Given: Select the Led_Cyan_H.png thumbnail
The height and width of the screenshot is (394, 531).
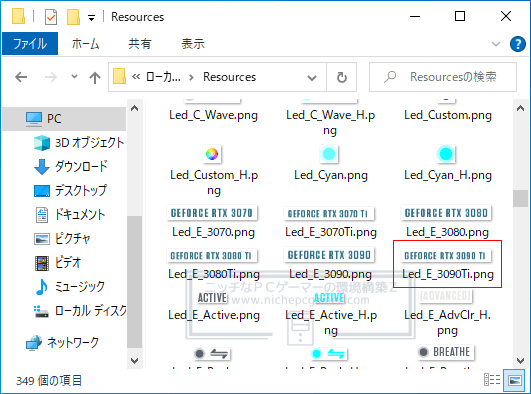Looking at the screenshot, I should click(x=446, y=154).
